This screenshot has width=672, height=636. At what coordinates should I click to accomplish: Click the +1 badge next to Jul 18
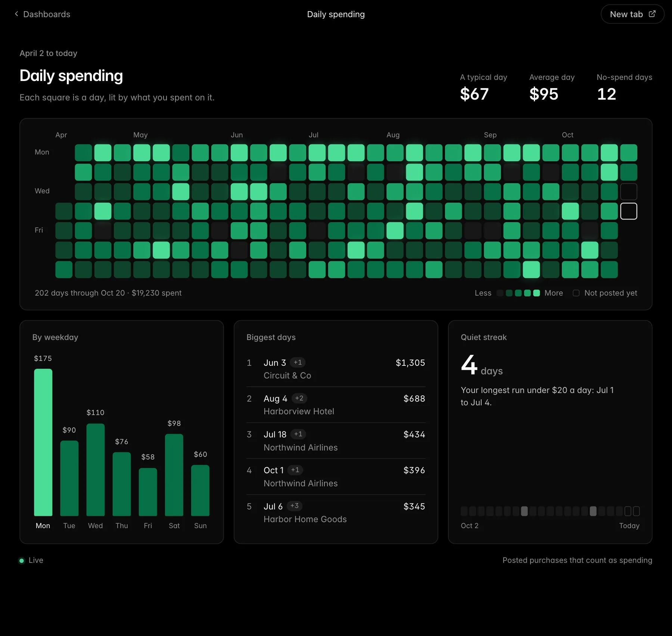(x=298, y=434)
